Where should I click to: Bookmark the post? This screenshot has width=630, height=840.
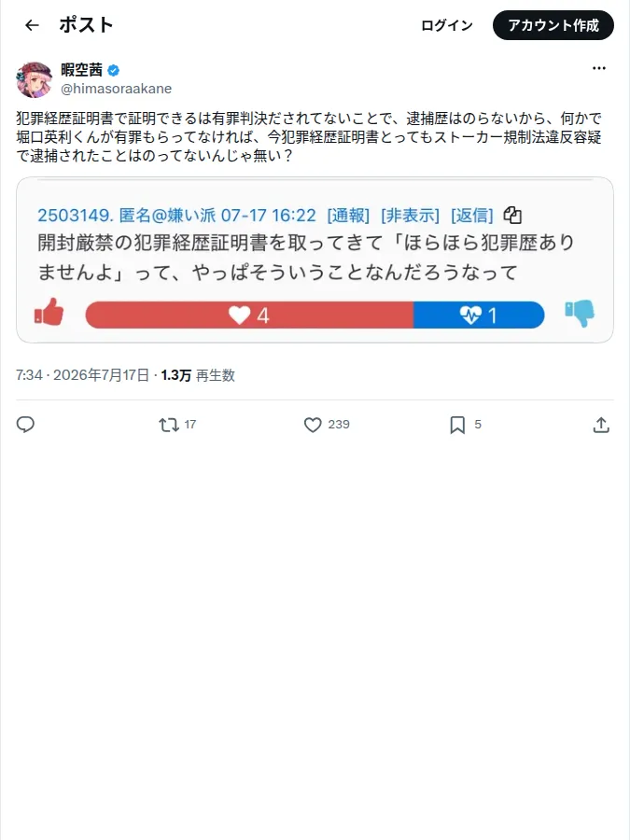[466, 425]
